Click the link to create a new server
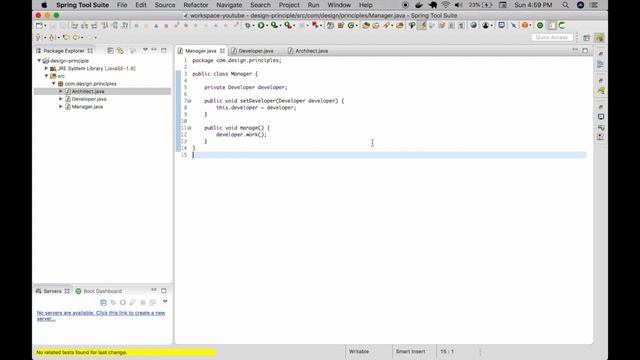 pos(101,316)
